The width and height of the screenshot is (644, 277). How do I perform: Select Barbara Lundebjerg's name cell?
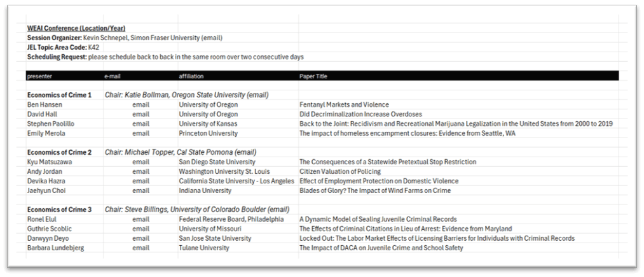pyautogui.click(x=55, y=248)
